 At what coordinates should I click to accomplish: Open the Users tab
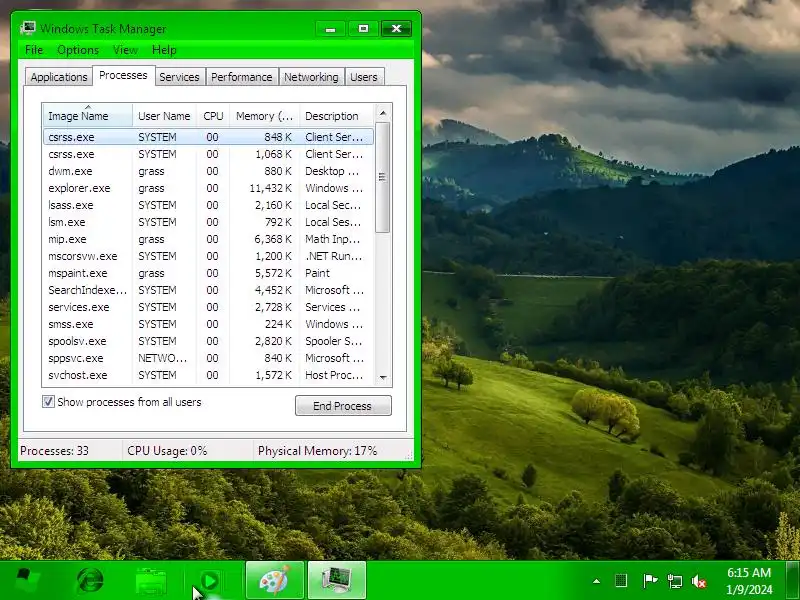coord(364,77)
